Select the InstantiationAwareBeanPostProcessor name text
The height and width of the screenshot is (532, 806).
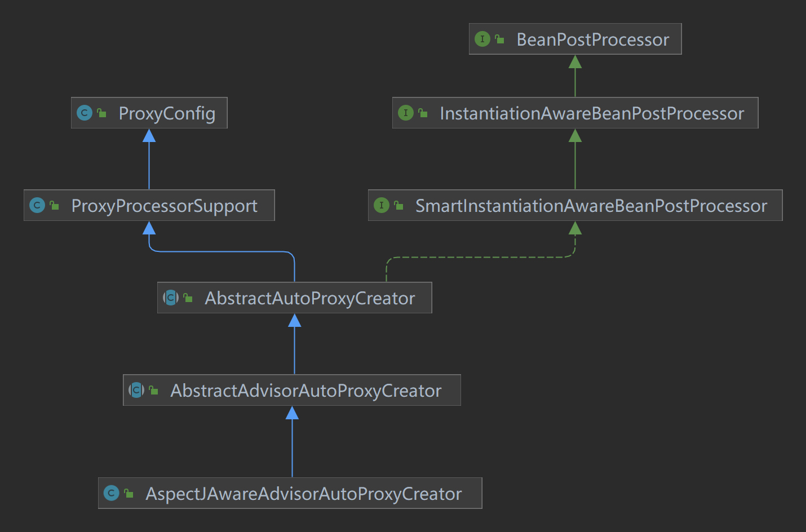click(592, 113)
